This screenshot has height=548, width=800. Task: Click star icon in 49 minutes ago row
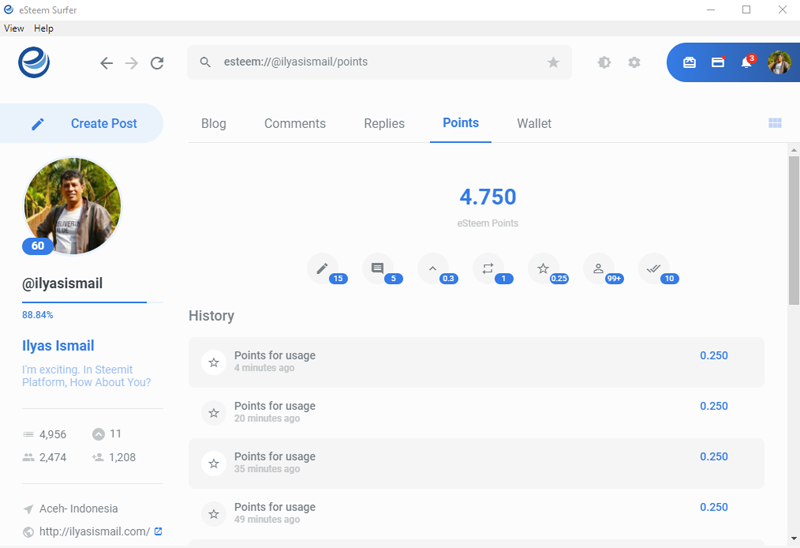(214, 514)
